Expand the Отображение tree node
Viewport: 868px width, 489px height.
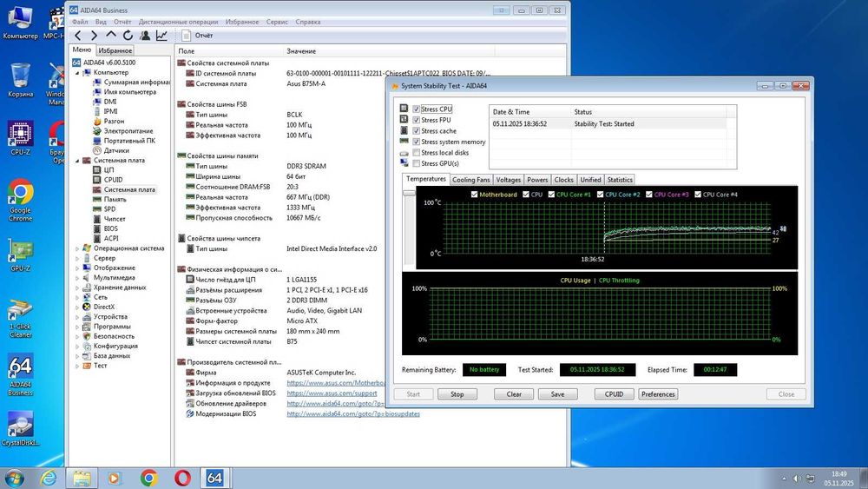[x=77, y=268]
